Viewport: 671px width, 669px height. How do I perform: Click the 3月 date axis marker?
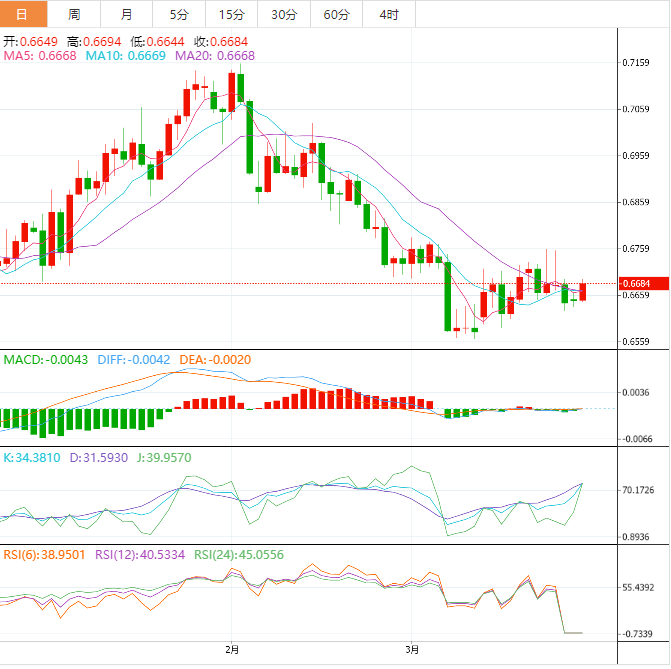click(x=412, y=649)
